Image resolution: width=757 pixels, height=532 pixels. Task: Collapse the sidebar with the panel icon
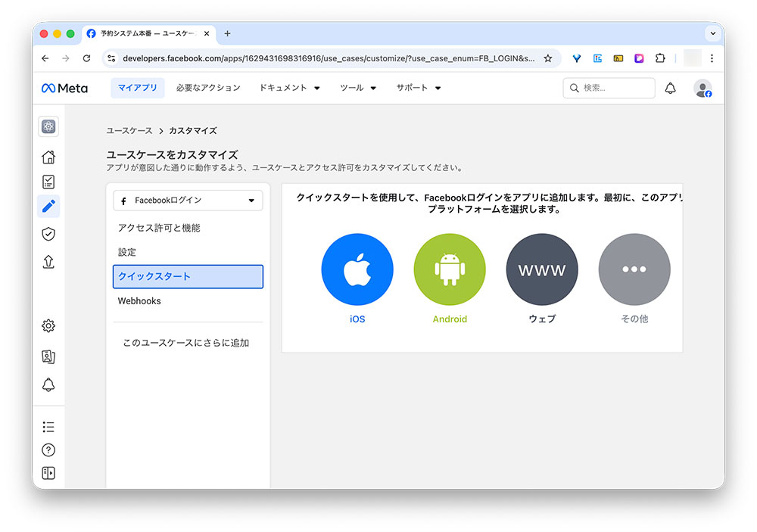pos(48,473)
